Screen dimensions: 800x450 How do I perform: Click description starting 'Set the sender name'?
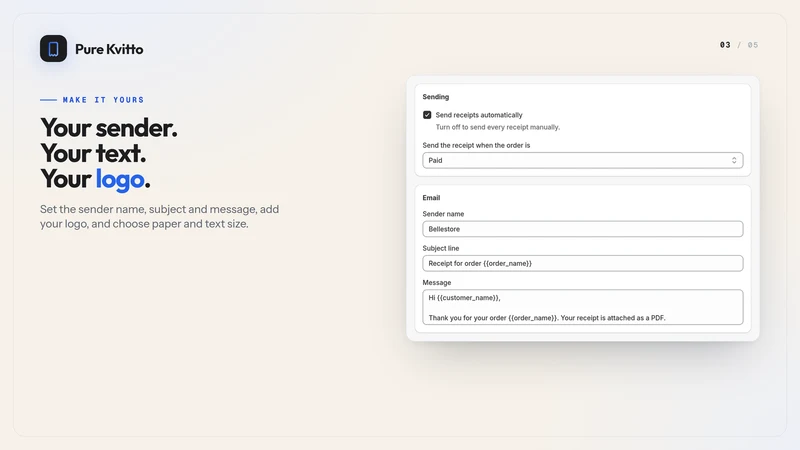160,216
